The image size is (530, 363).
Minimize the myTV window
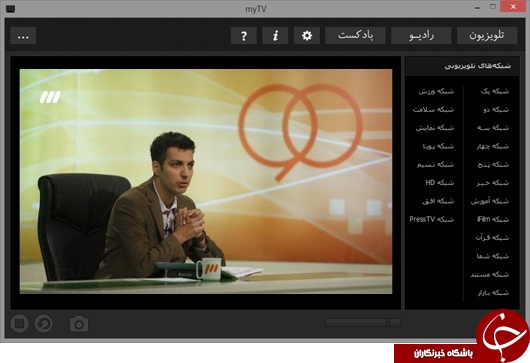(477, 7)
